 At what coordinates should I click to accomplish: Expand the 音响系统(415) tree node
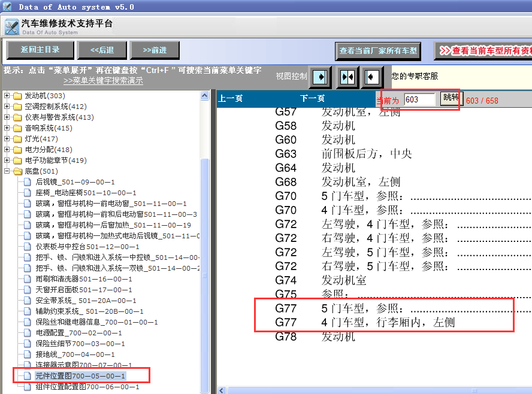(7, 128)
